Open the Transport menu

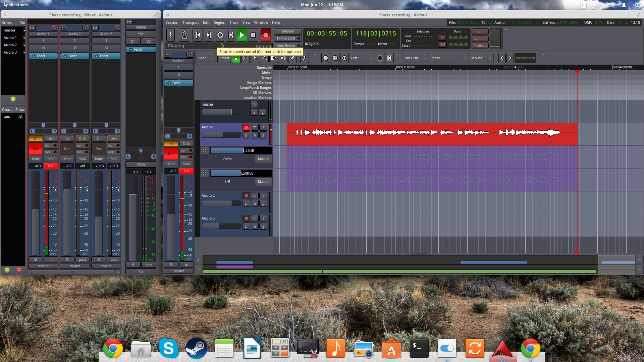pos(191,22)
